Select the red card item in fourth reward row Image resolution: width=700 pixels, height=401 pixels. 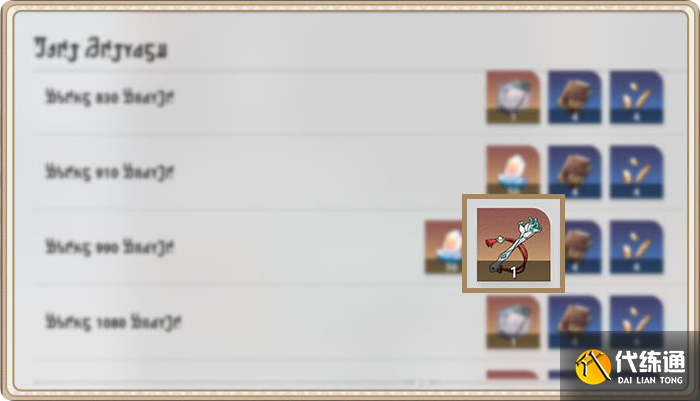513,322
